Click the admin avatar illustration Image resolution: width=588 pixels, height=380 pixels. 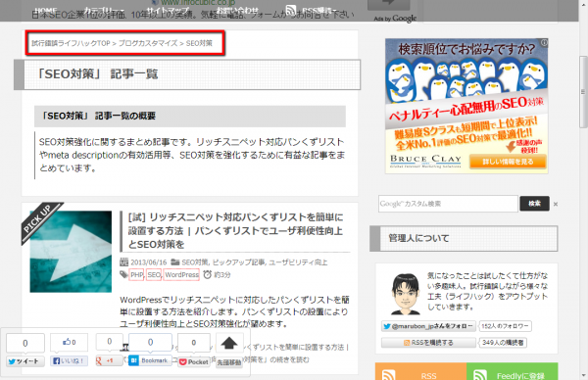406,294
